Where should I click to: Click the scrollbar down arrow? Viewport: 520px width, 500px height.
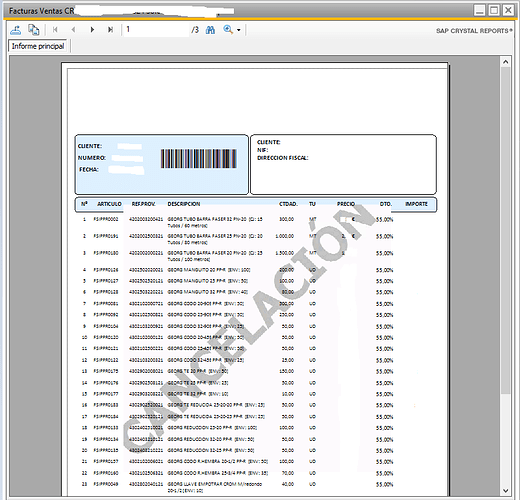pyautogui.click(x=505, y=491)
